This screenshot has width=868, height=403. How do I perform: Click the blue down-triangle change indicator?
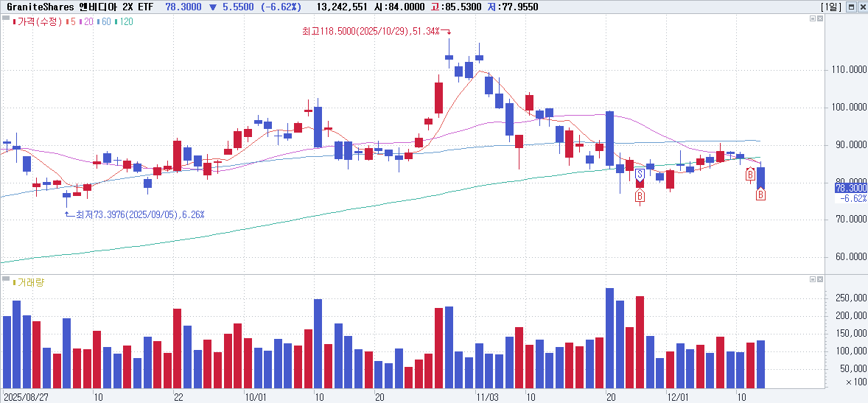212,7
